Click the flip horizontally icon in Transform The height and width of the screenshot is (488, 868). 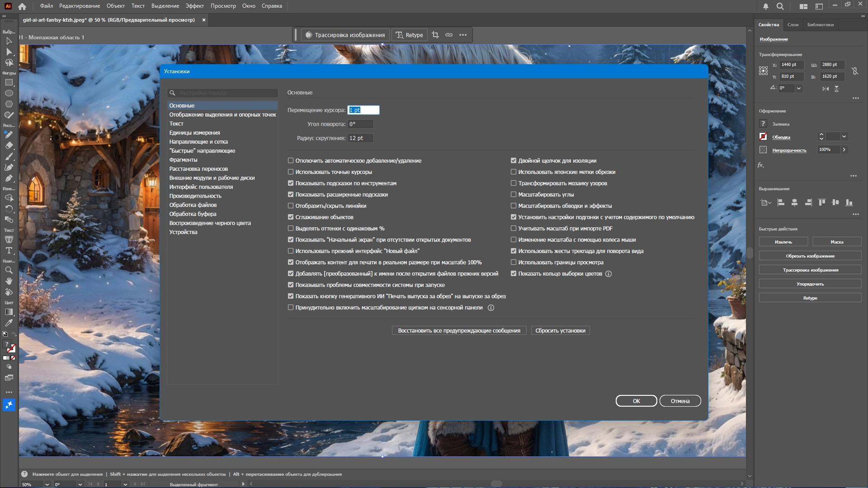[x=826, y=89]
